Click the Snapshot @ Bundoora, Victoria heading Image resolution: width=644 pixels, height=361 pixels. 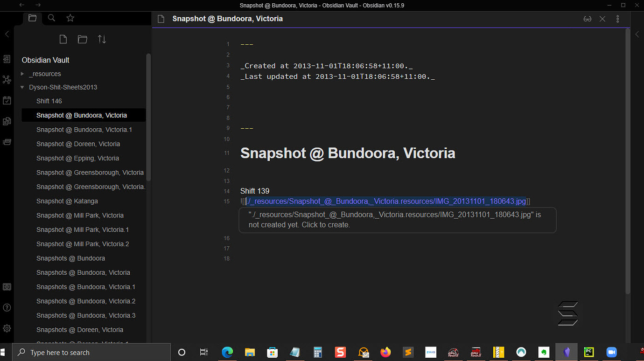point(348,153)
